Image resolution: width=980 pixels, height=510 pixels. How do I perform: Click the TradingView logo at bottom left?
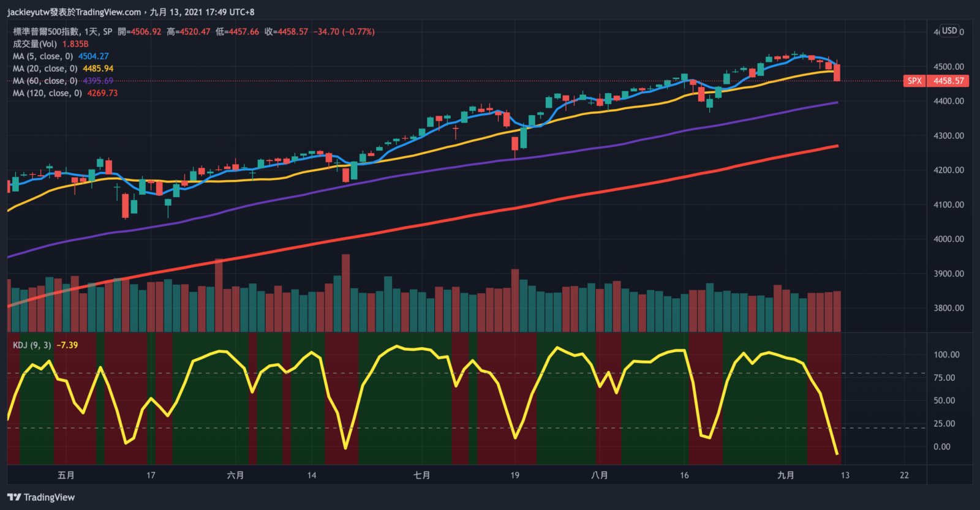click(x=41, y=497)
